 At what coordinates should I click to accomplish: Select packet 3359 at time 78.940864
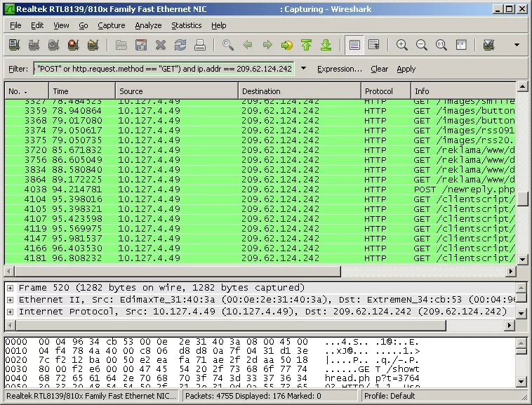[x=260, y=111]
